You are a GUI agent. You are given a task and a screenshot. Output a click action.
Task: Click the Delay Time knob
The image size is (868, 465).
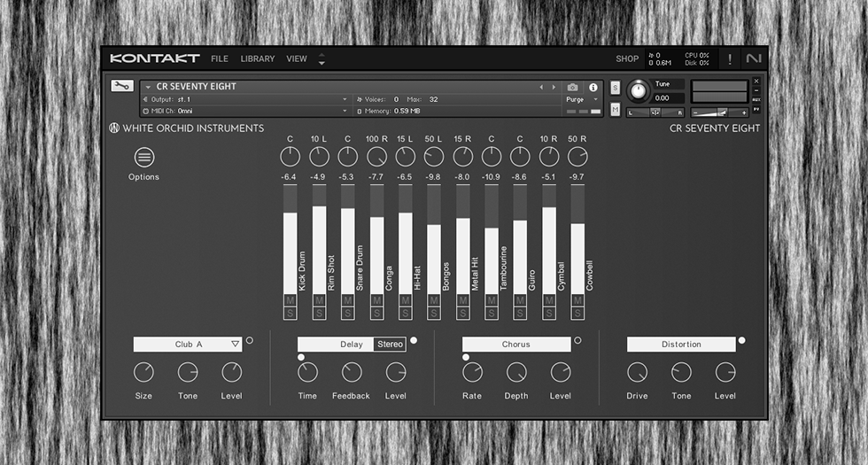coord(308,373)
